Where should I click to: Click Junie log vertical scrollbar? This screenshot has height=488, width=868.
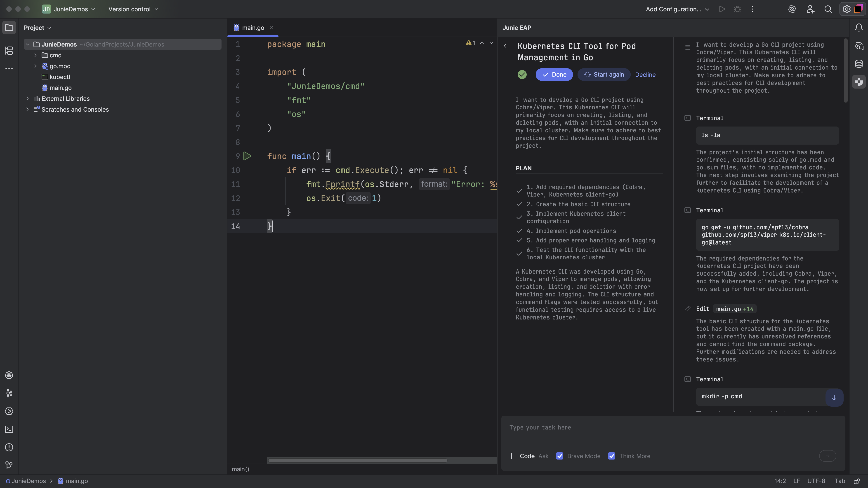845,71
